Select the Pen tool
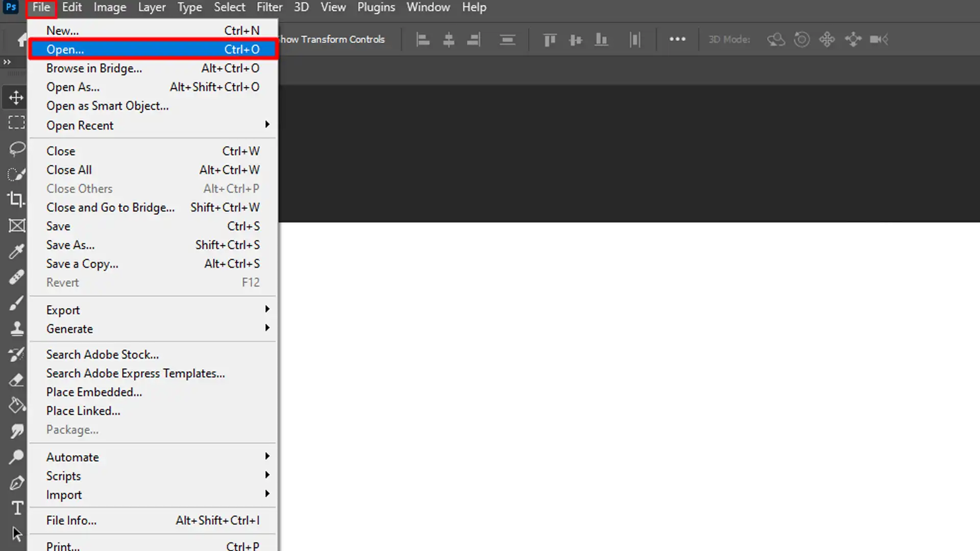Viewport: 980px width, 551px height. [17, 483]
